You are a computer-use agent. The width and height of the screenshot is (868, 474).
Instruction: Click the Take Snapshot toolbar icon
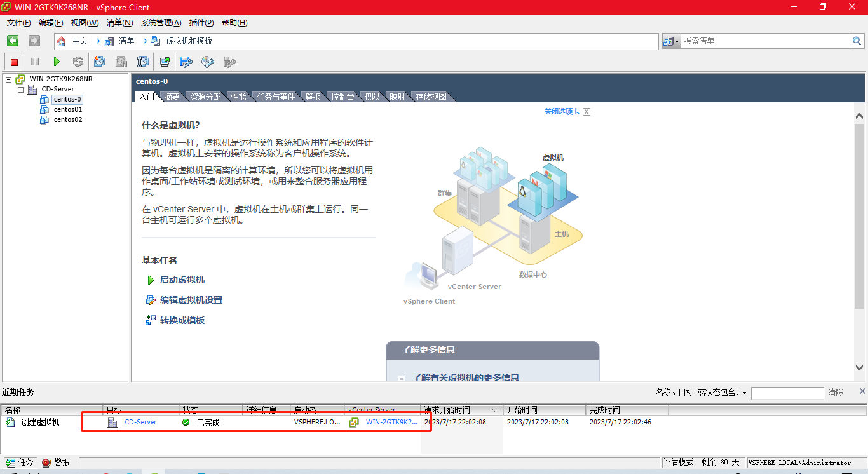point(100,62)
